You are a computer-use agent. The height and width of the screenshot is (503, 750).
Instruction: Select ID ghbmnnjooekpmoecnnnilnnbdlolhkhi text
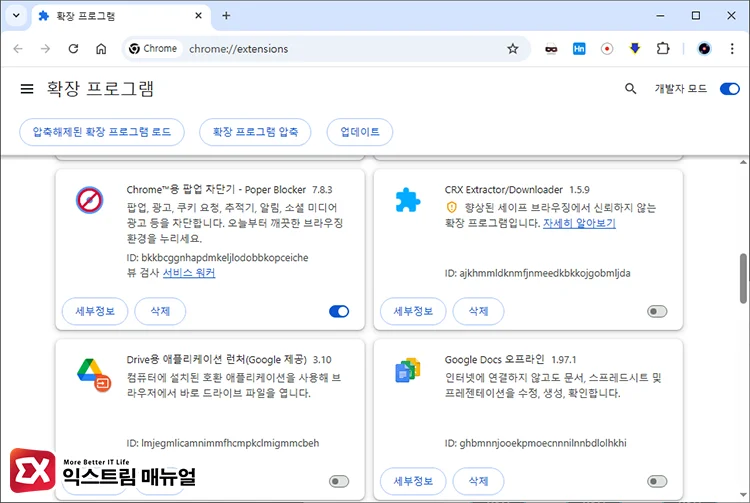pos(535,443)
